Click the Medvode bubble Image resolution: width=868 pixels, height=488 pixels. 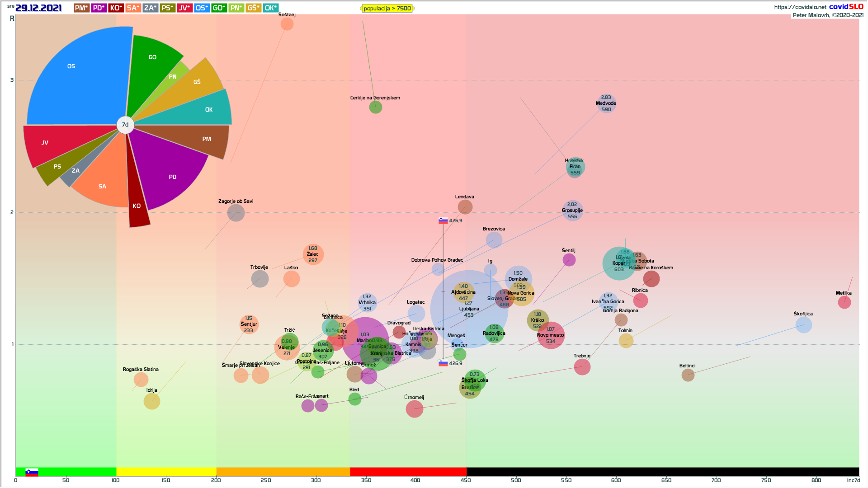(606, 103)
